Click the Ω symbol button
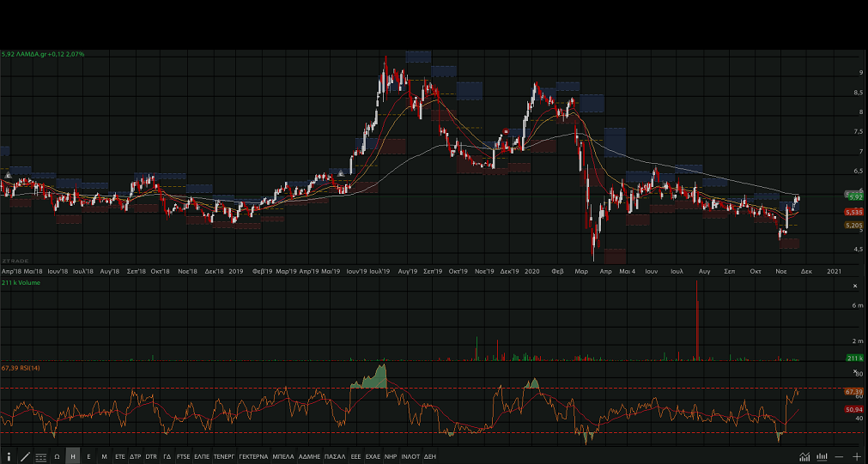Viewport: 868px width, 464px height. pos(57,456)
